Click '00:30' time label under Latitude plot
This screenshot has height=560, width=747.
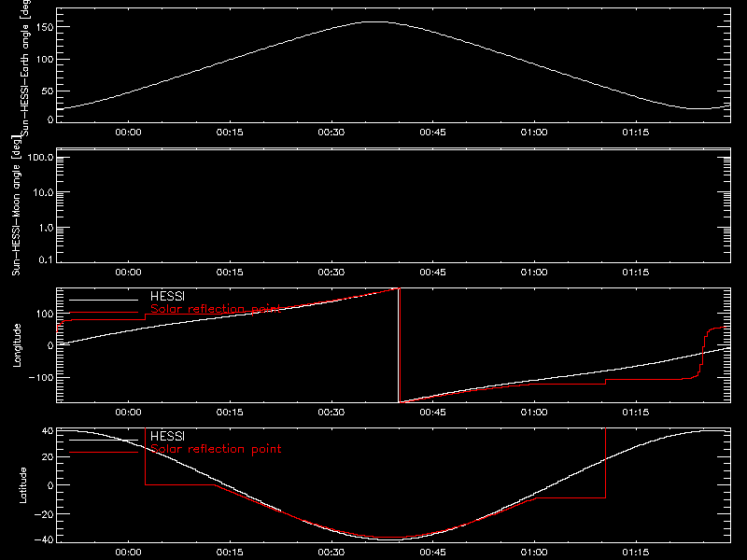pos(331,553)
